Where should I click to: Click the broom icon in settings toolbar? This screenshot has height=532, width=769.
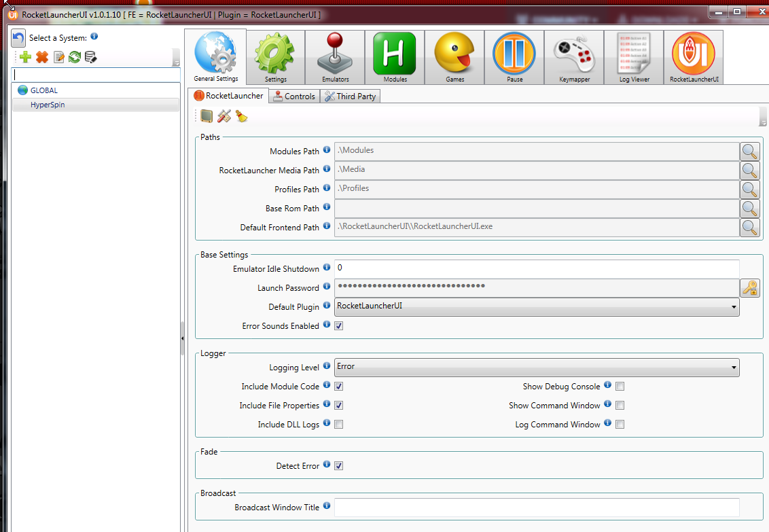tap(241, 117)
